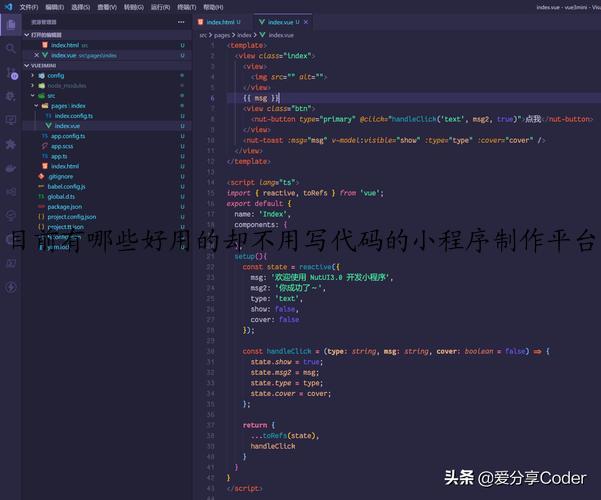Click the import statement on line 15
This screenshot has width=601, height=500.
coord(305,193)
